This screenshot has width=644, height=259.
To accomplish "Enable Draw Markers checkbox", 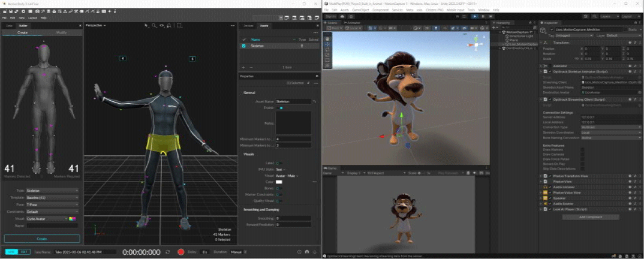I will [x=582, y=150].
